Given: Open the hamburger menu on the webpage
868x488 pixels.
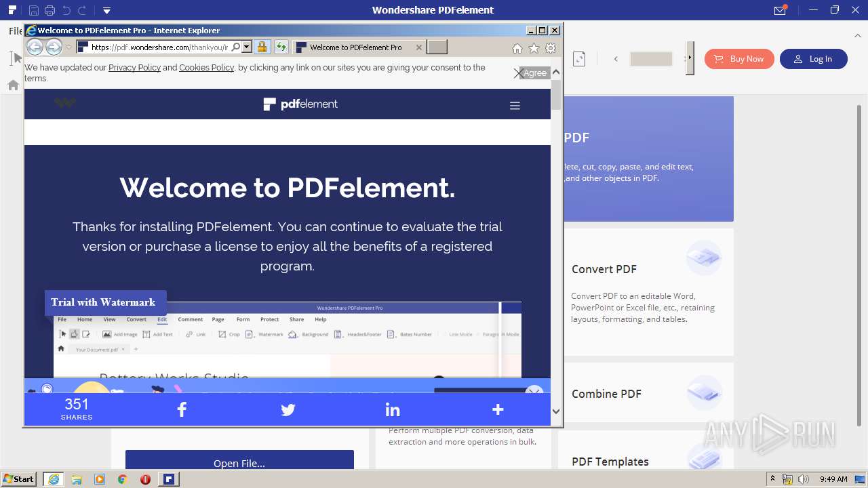Looking at the screenshot, I should (515, 106).
